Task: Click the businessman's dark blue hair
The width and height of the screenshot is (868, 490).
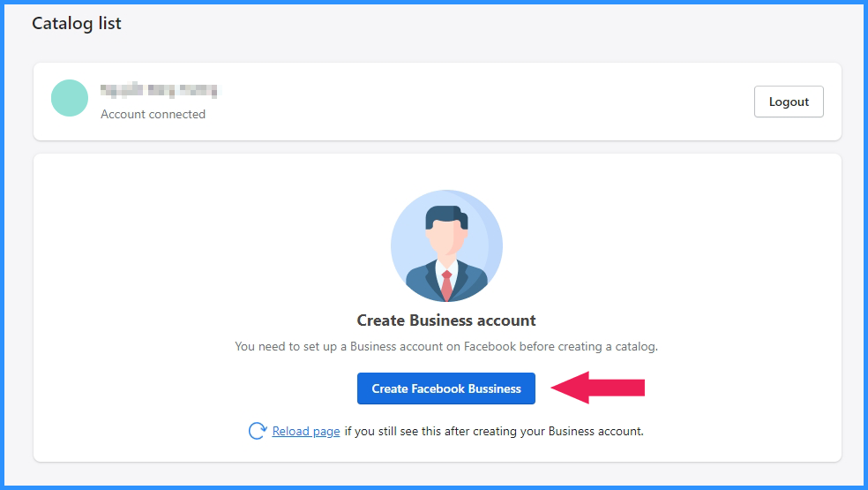Action: coord(446,215)
